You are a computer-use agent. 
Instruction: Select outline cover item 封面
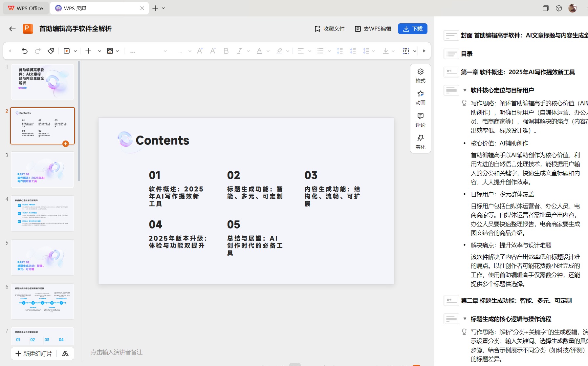(524, 35)
